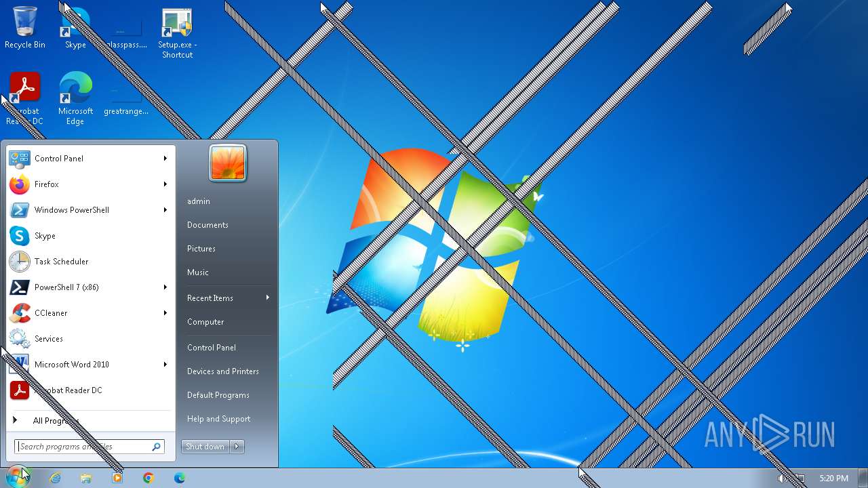Launch Microsoft Word 2010
Viewport: 868px width, 488px height.
(x=90, y=365)
